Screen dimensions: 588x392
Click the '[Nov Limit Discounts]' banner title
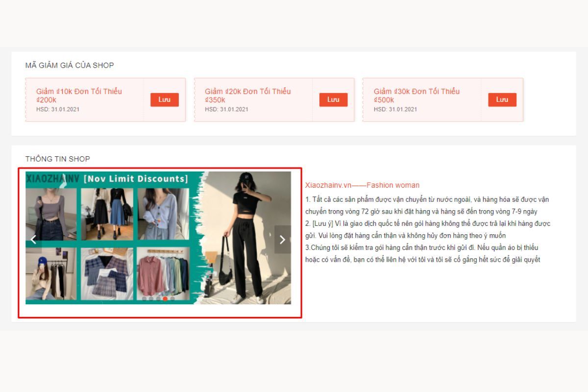click(136, 178)
